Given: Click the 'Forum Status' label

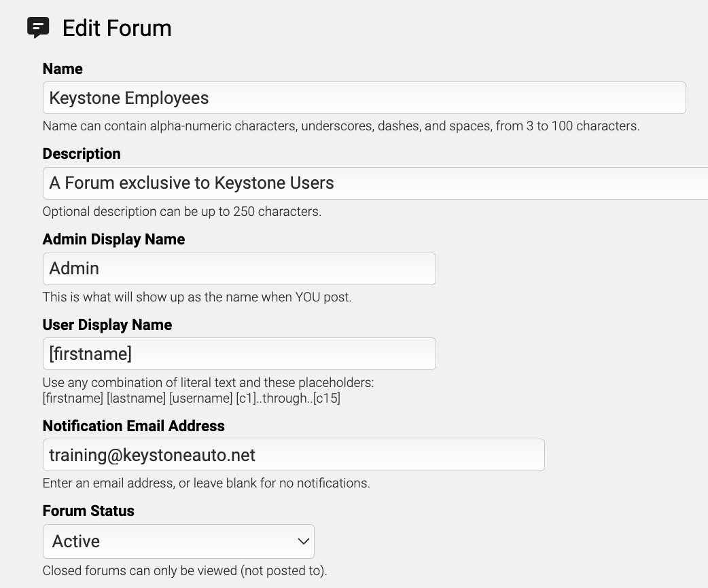Looking at the screenshot, I should click(88, 511).
